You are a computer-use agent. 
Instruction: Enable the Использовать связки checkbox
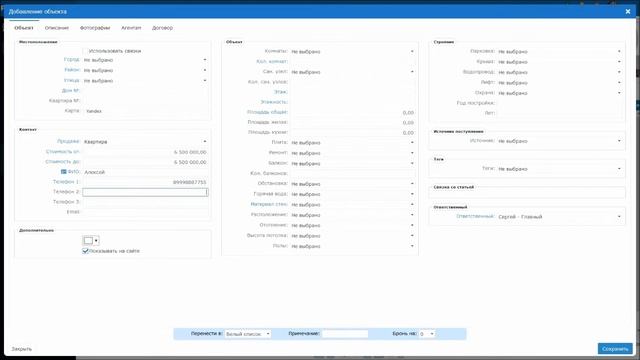tap(85, 51)
